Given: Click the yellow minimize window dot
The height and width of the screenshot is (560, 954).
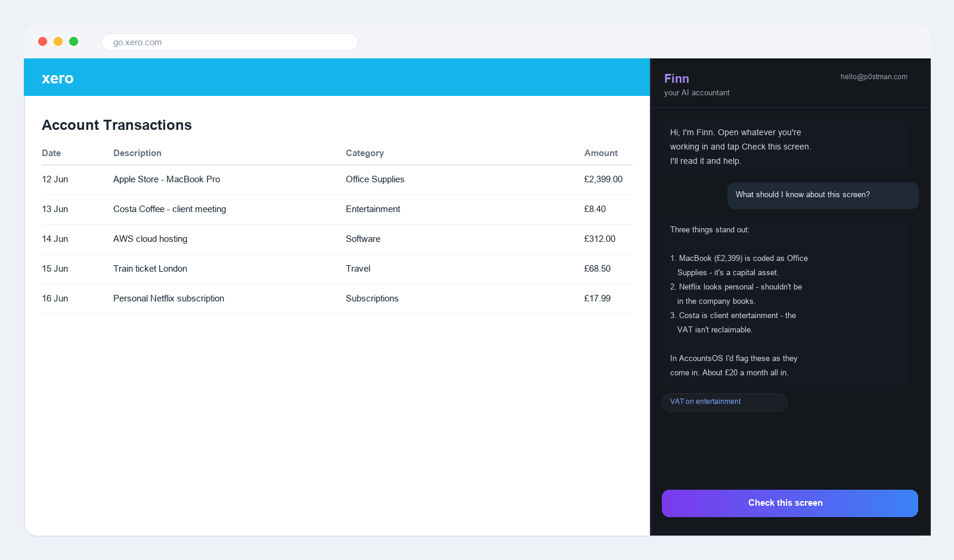Looking at the screenshot, I should tap(58, 41).
